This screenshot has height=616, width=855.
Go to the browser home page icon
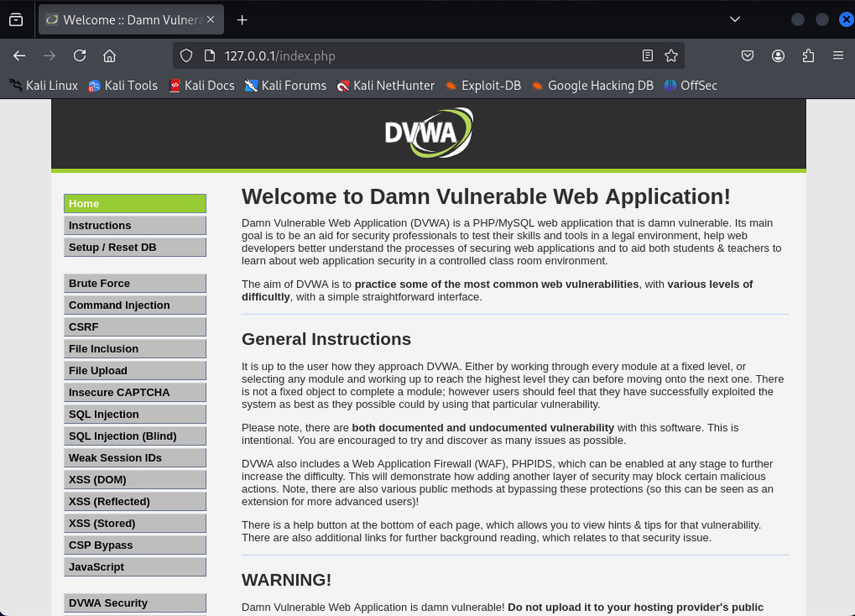[x=110, y=56]
